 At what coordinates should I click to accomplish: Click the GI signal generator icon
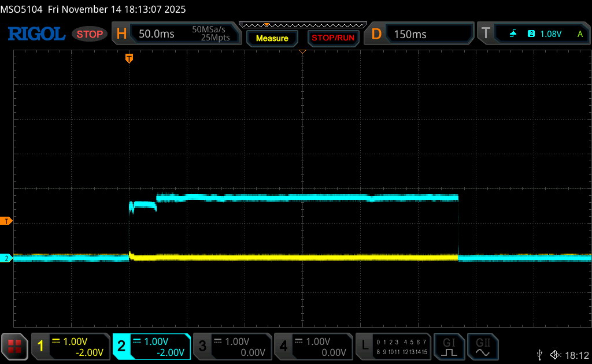pos(449,346)
